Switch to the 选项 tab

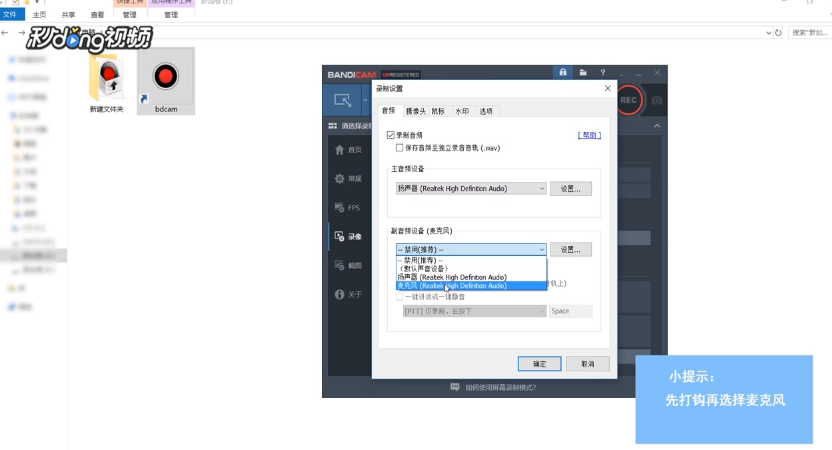pos(486,111)
